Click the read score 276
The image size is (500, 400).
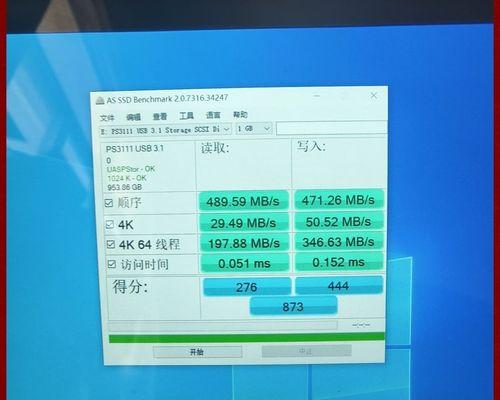coord(247,287)
